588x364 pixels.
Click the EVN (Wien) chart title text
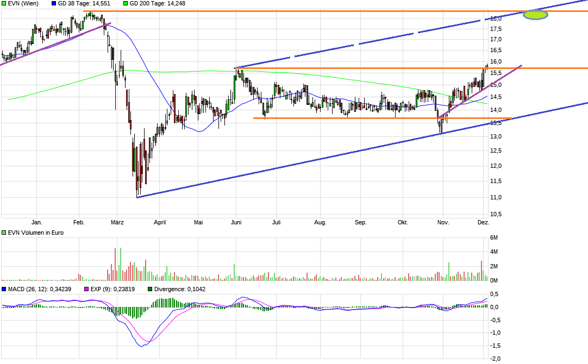coord(22,4)
